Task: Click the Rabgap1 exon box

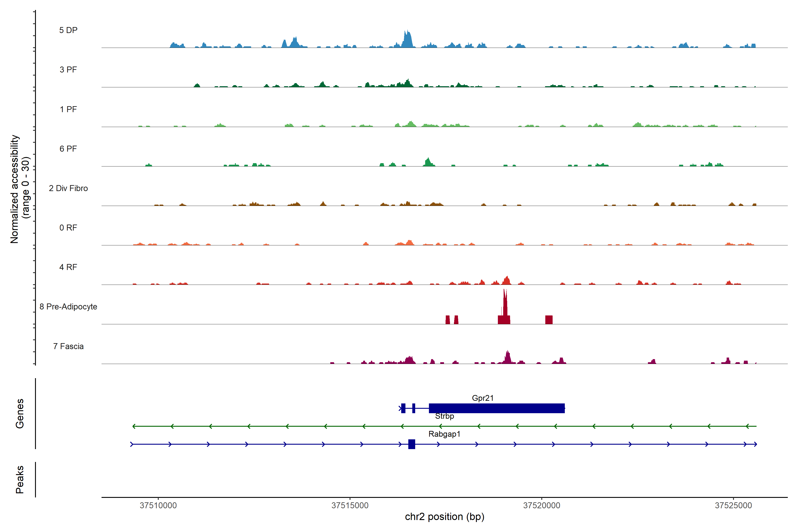Action: point(412,444)
